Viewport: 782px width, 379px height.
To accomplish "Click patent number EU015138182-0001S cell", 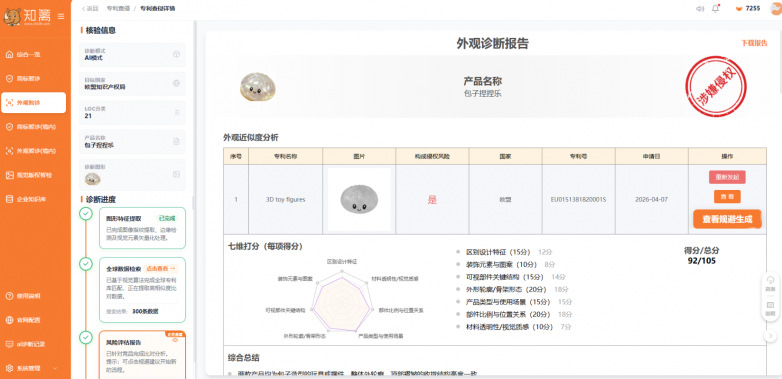I will pos(579,199).
